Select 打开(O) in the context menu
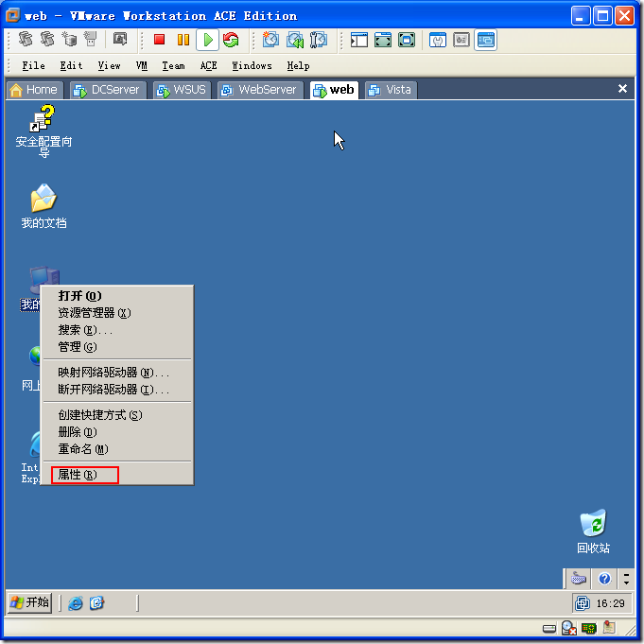 pos(117,296)
